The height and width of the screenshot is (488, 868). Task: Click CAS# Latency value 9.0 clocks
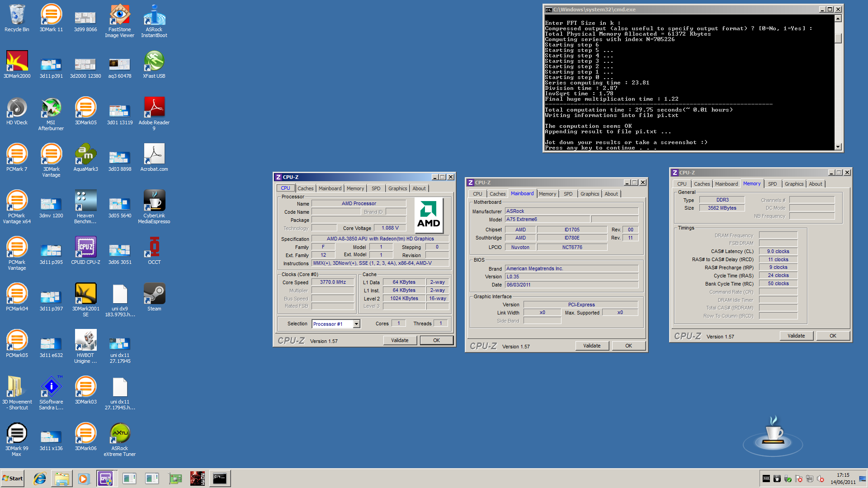(778, 252)
